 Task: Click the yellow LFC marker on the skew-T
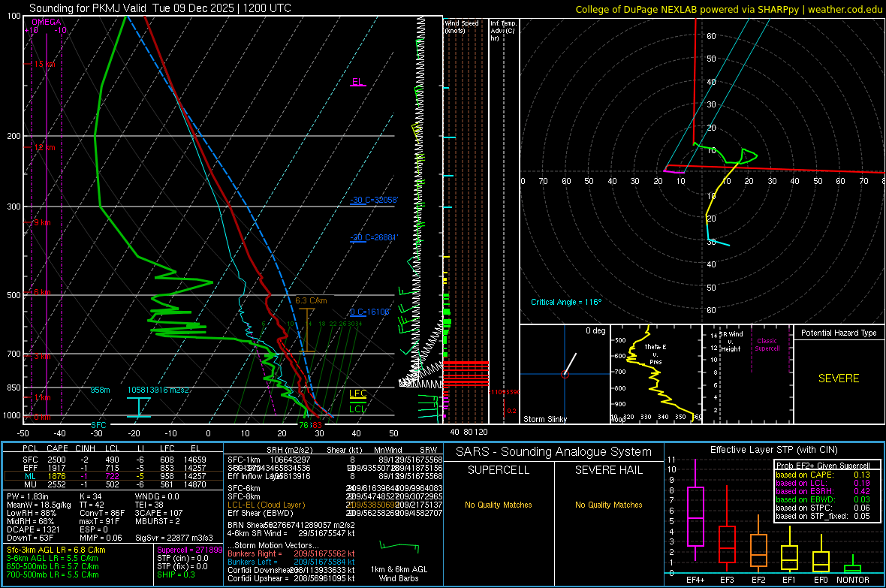click(x=357, y=394)
